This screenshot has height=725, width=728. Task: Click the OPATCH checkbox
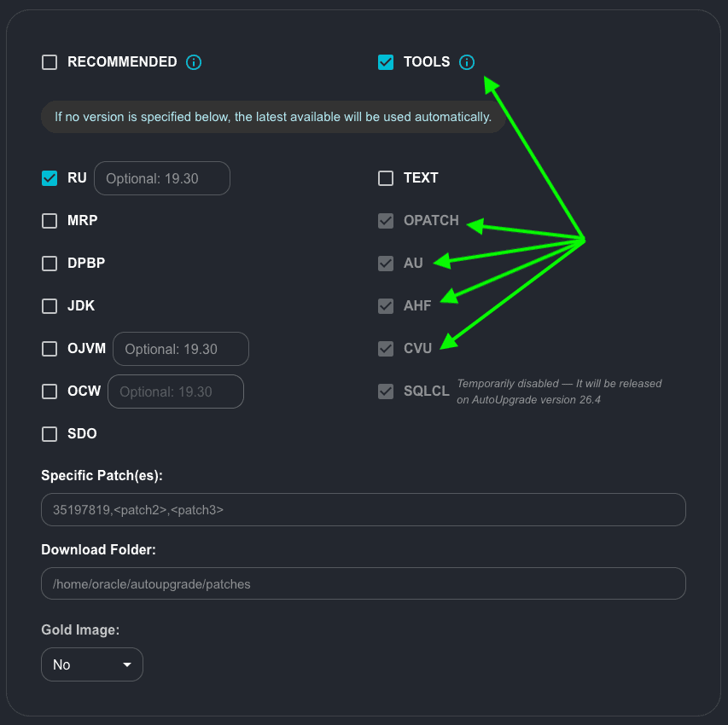(386, 221)
